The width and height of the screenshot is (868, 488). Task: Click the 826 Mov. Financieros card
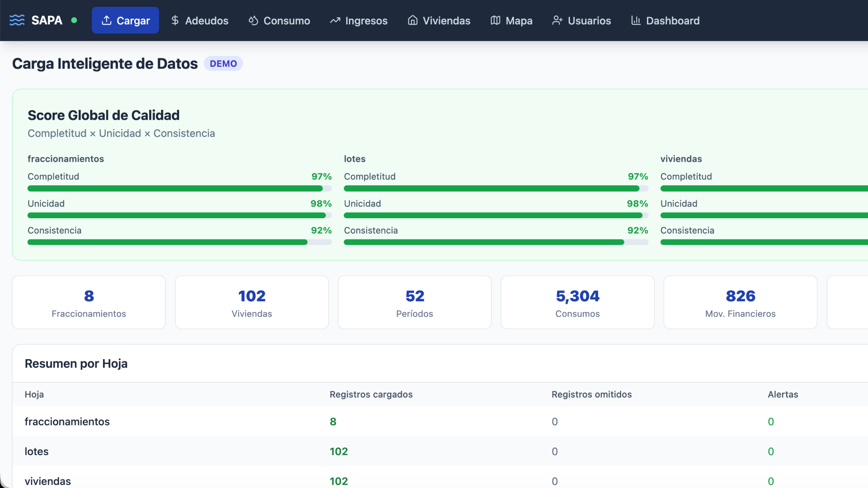(741, 302)
